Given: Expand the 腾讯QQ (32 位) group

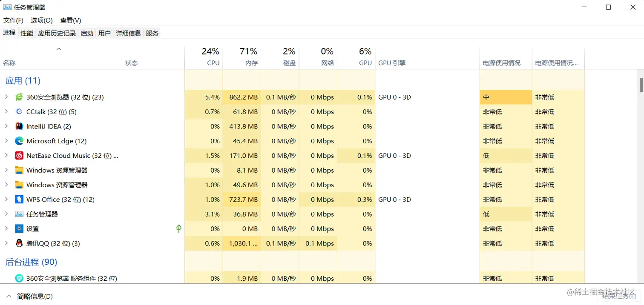Looking at the screenshot, I should click(6, 243).
